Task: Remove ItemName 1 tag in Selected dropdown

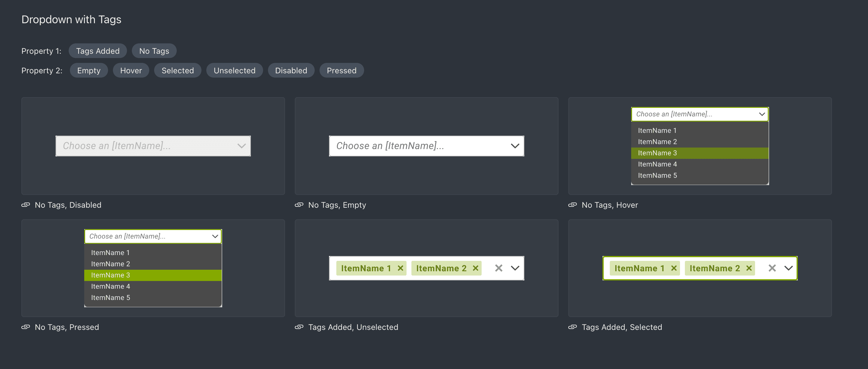Action: (x=674, y=268)
